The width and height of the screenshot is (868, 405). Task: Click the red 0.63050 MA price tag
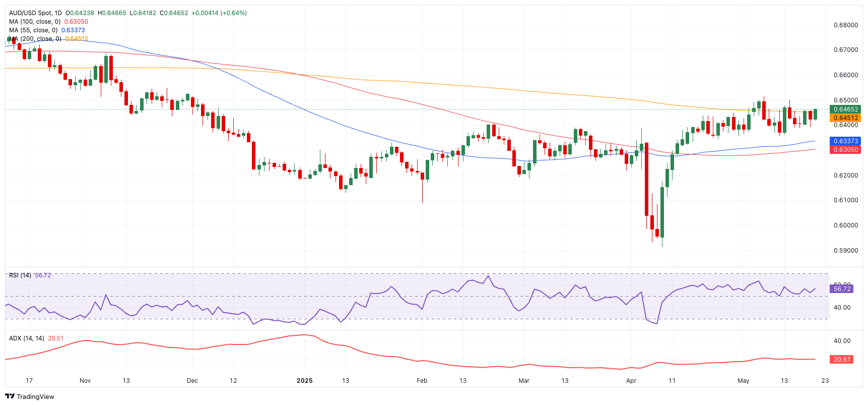point(845,150)
